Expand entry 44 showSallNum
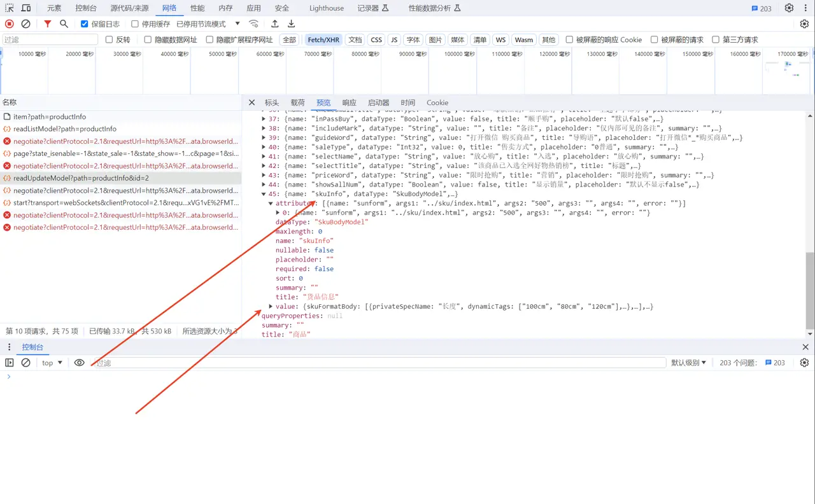Image resolution: width=815 pixels, height=504 pixels. 264,185
